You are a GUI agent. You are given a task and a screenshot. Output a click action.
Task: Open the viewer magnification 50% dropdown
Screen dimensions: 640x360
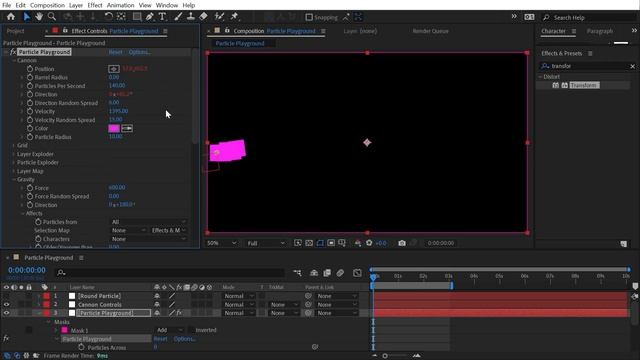coord(222,243)
